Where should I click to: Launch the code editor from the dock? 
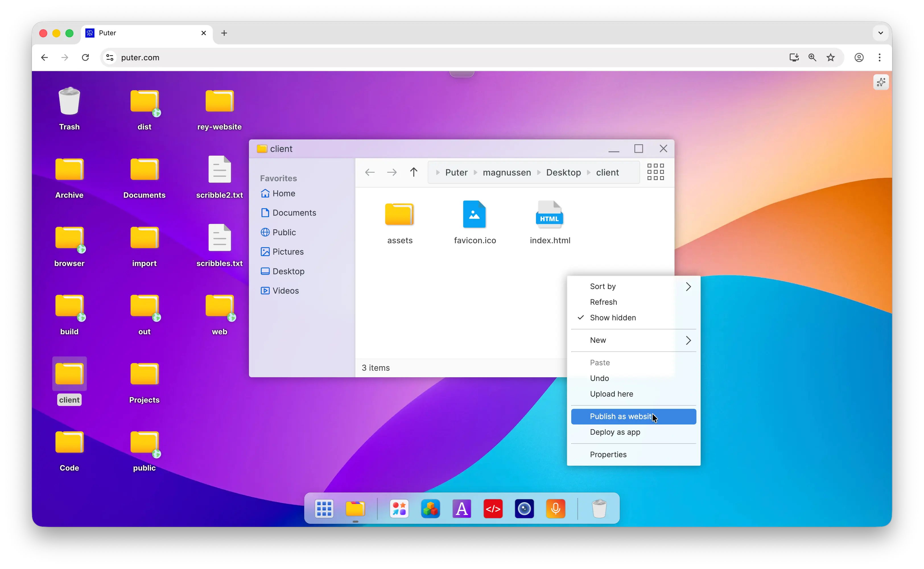tap(493, 509)
